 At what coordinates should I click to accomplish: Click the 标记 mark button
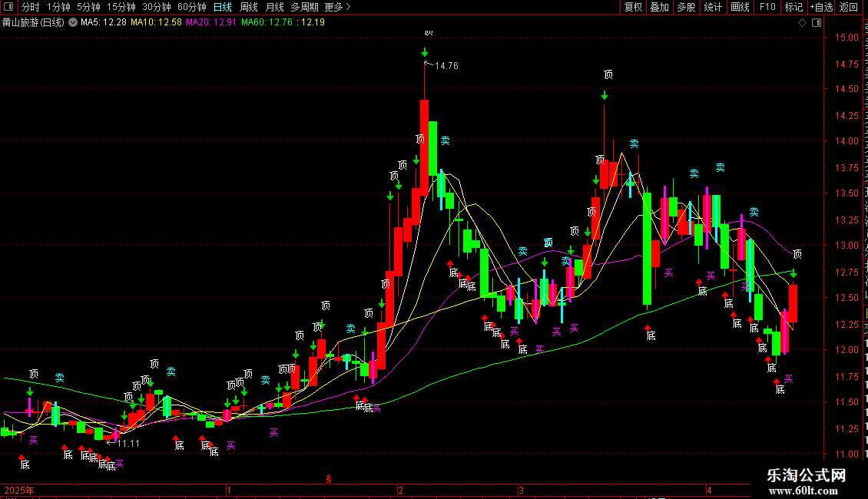click(793, 7)
